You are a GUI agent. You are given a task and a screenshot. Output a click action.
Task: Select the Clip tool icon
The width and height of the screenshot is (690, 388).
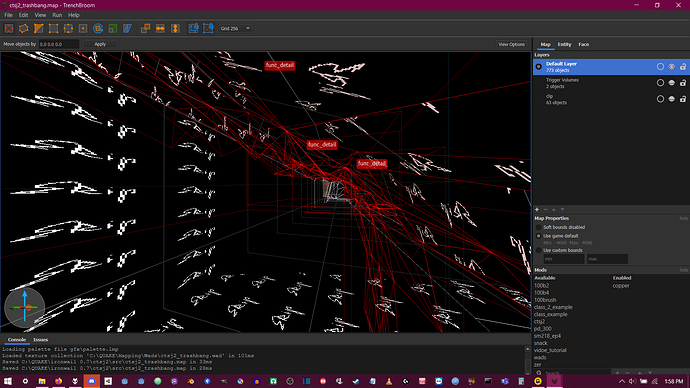(x=39, y=29)
